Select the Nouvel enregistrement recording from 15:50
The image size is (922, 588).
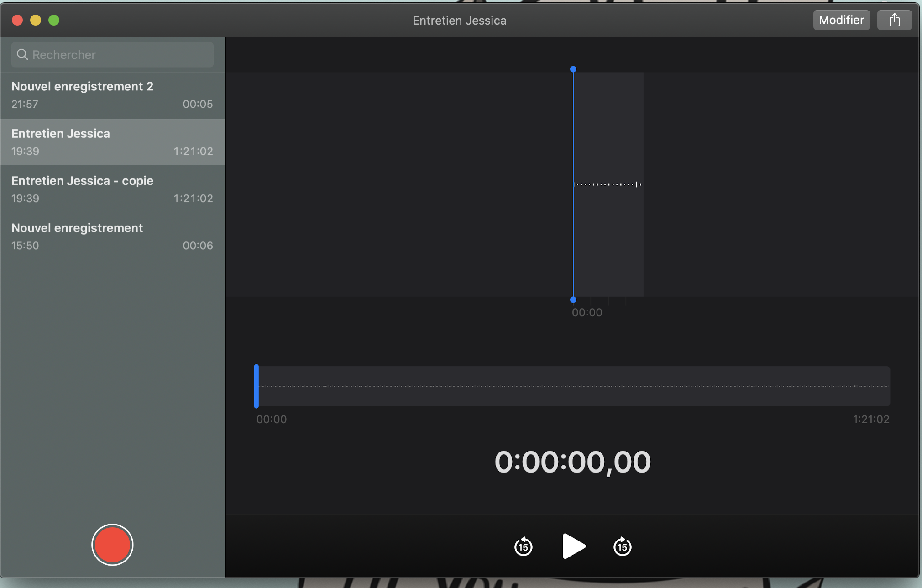point(112,236)
